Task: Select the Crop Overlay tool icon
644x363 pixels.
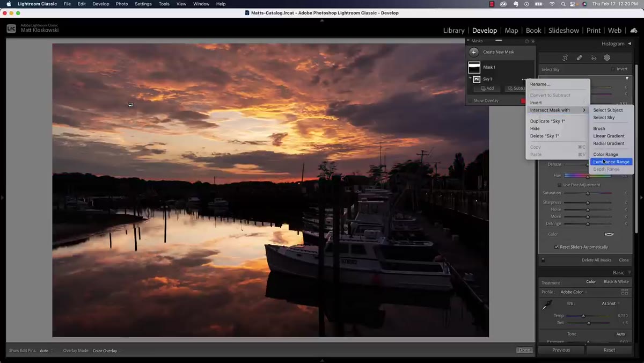Action: 565,58
